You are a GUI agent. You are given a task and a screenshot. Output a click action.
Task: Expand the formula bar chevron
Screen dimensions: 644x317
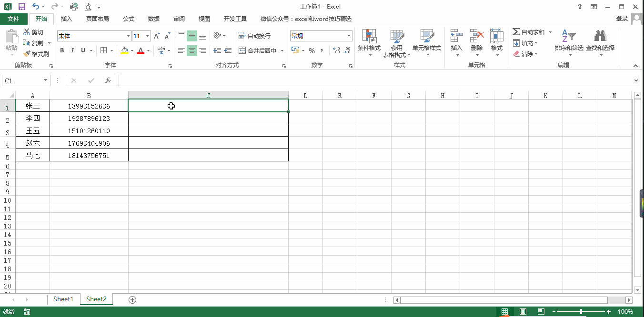pyautogui.click(x=637, y=80)
